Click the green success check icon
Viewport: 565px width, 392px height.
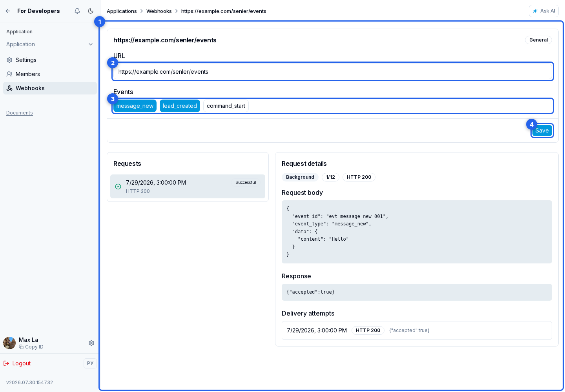118,187
